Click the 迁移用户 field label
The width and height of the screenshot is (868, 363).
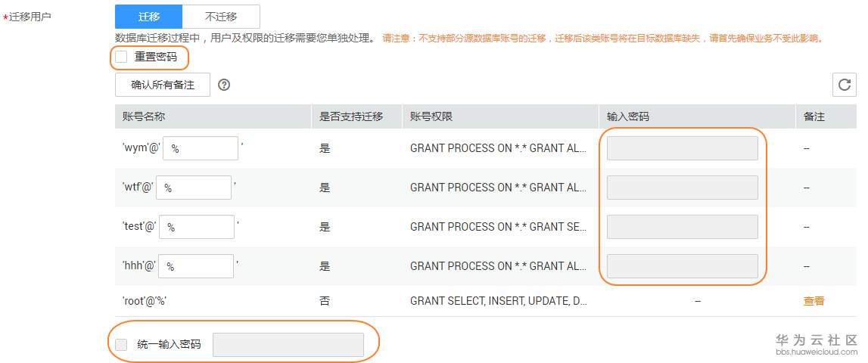pos(30,17)
